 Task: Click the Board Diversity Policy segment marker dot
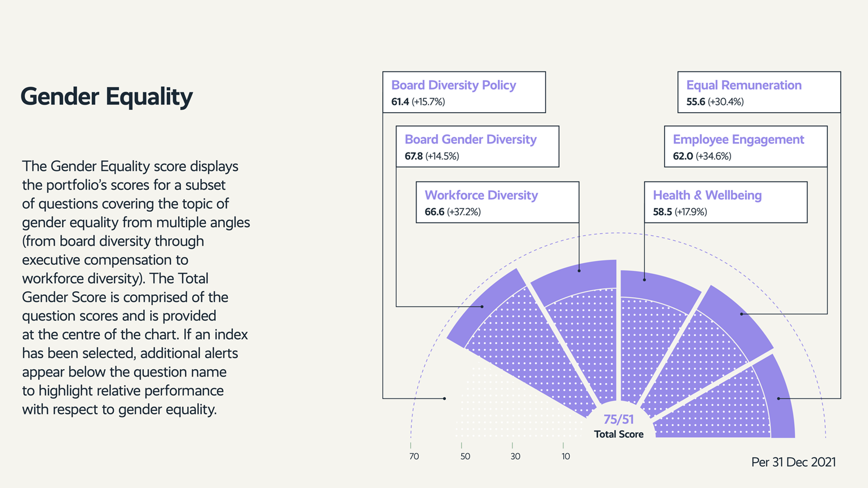444,398
